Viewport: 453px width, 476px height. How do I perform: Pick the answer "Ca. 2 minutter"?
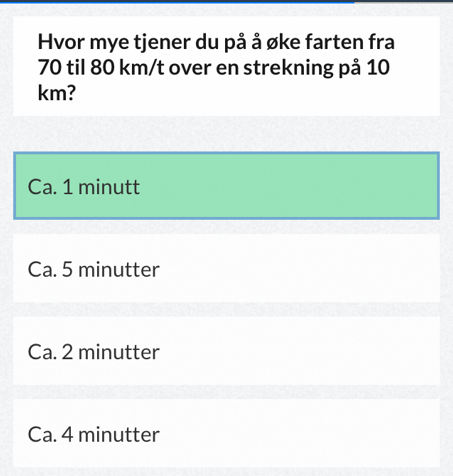[x=226, y=351]
